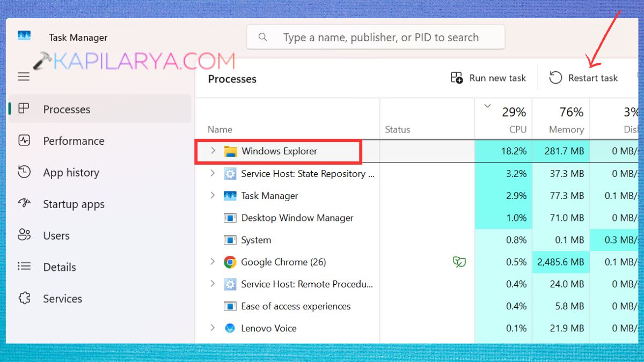
Task: Click the Performance sidebar icon
Action: 24,141
